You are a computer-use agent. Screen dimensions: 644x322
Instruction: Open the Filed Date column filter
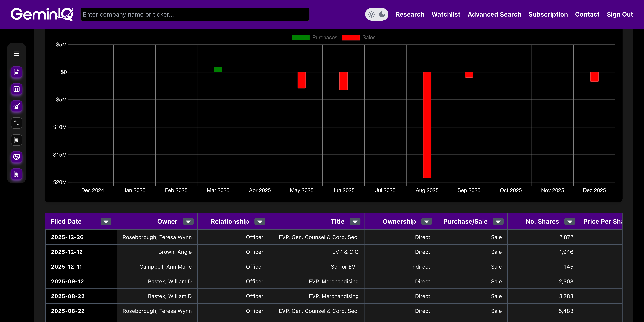click(106, 221)
